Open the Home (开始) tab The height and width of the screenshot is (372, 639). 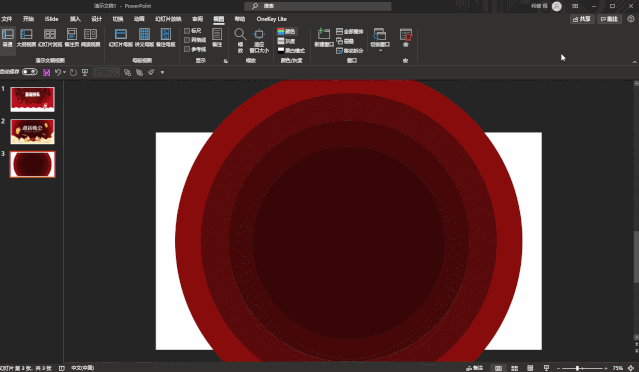(29, 19)
